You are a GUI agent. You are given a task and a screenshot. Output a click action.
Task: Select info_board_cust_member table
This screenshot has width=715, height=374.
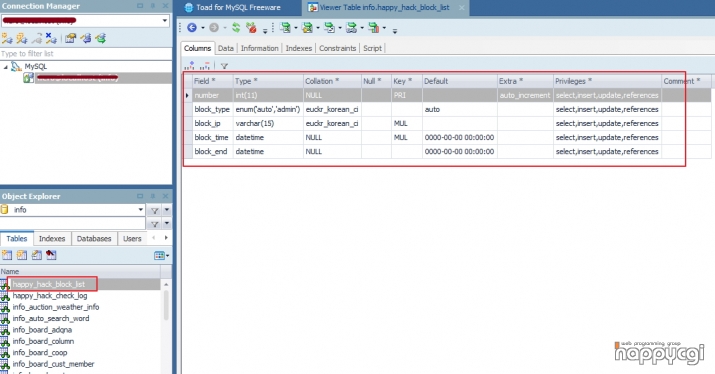tap(53, 364)
